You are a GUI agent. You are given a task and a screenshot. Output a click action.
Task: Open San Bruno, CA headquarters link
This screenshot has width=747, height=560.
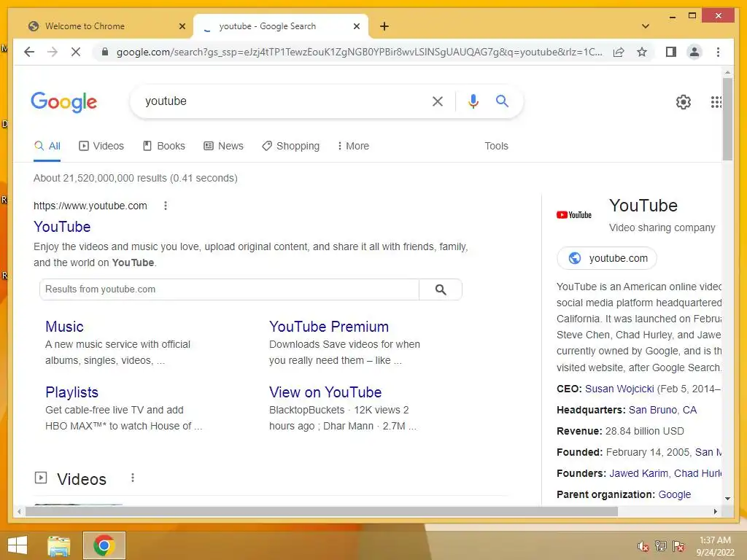tap(662, 410)
